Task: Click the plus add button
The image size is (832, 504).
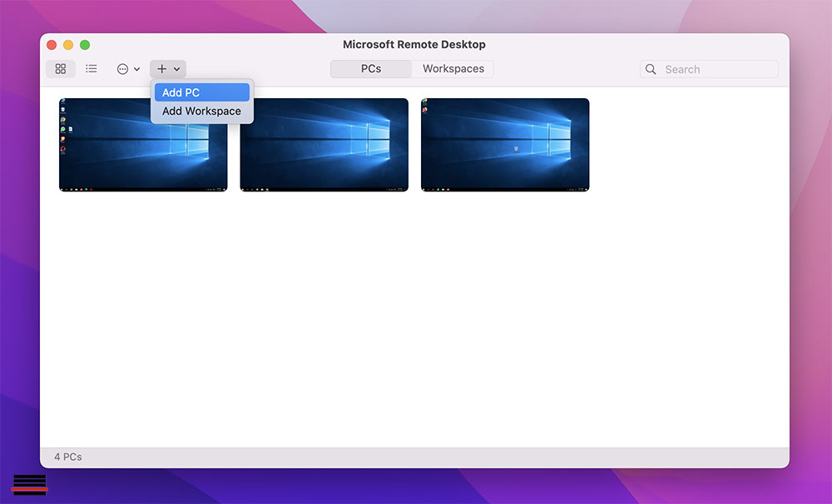Action: coord(168,69)
